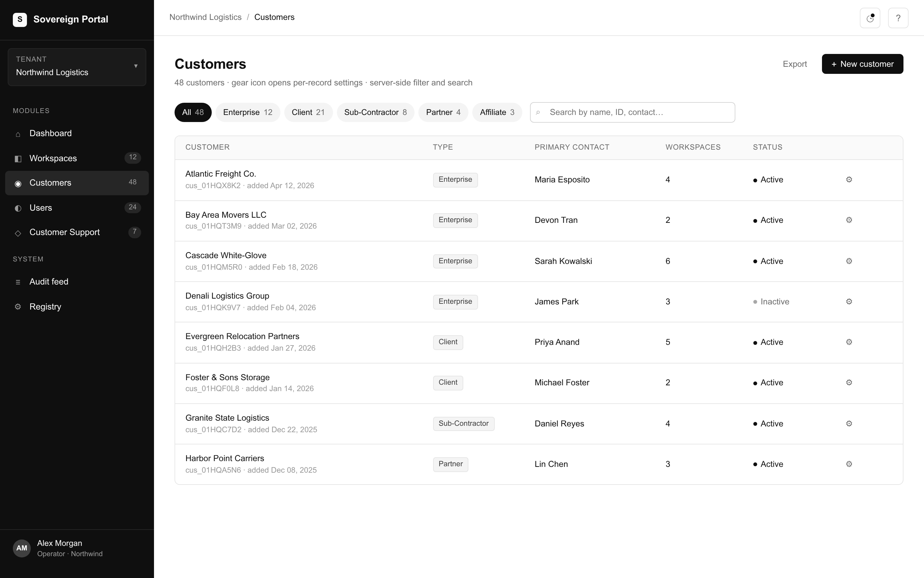Click the Workspaces sidebar icon
This screenshot has height=578, width=924.
[x=18, y=159]
